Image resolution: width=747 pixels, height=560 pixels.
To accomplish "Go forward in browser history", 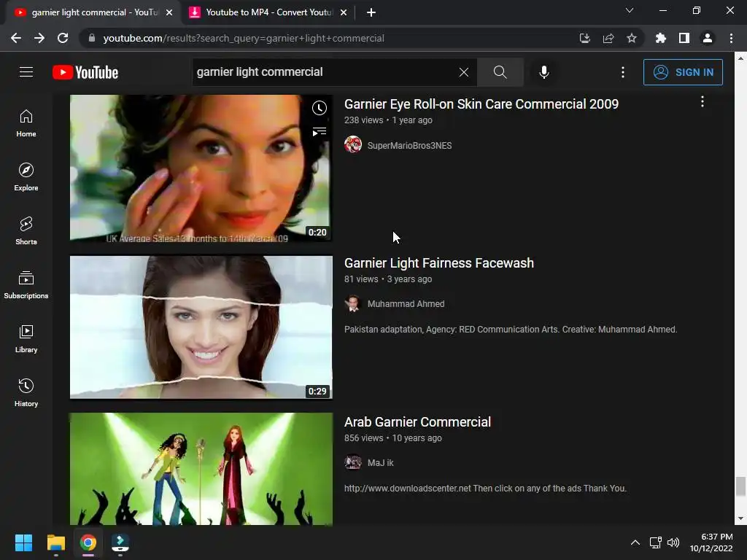I will pos(39,38).
